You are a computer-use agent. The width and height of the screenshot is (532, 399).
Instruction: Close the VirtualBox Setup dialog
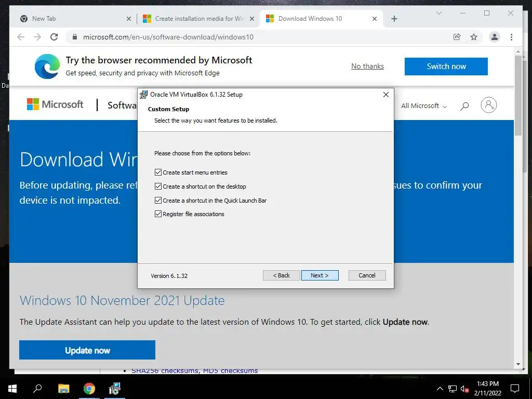pos(386,95)
